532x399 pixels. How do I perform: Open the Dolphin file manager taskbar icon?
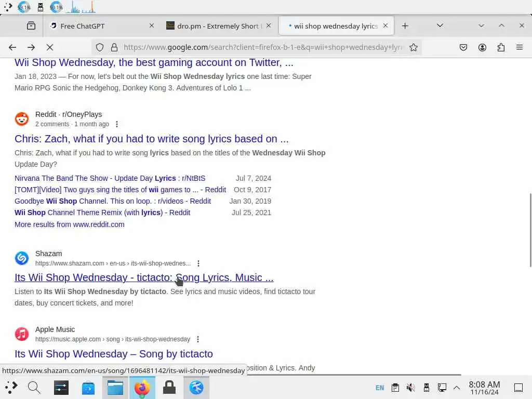tap(115, 388)
